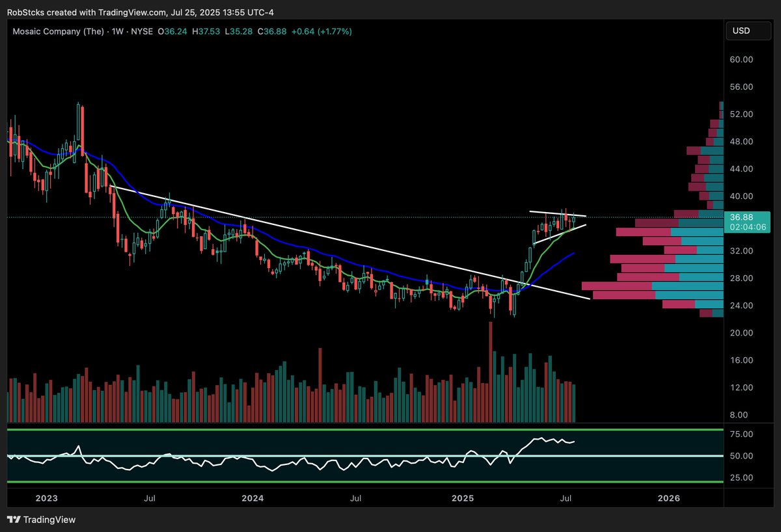This screenshot has width=781, height=532.
Task: Click the blue moving average line end near 32
Action: (572, 254)
